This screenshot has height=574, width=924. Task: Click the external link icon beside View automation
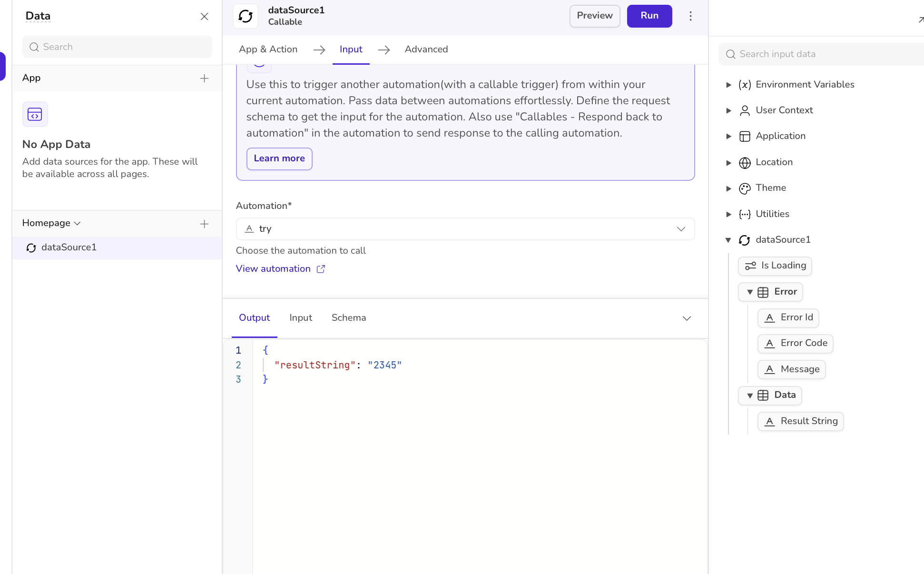[321, 269]
